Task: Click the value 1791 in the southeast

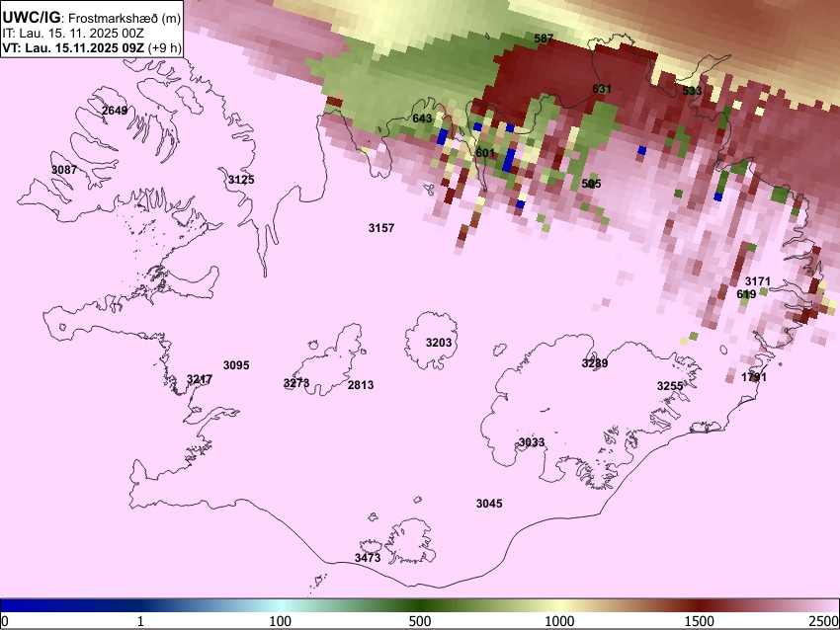Action: pyautogui.click(x=754, y=377)
